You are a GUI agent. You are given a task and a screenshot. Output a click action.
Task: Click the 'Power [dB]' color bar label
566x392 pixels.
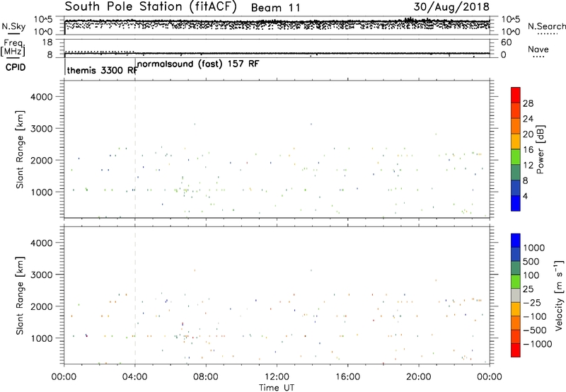point(540,149)
